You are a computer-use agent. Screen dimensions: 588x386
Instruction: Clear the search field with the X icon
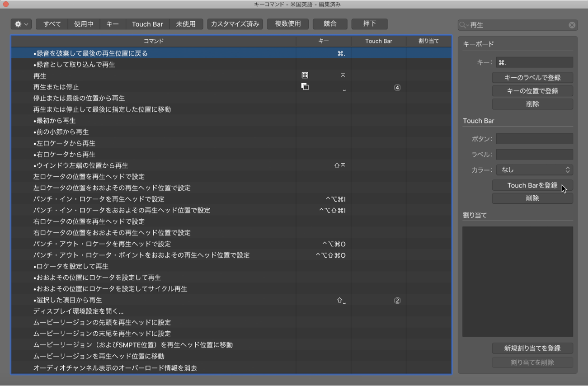coord(572,25)
